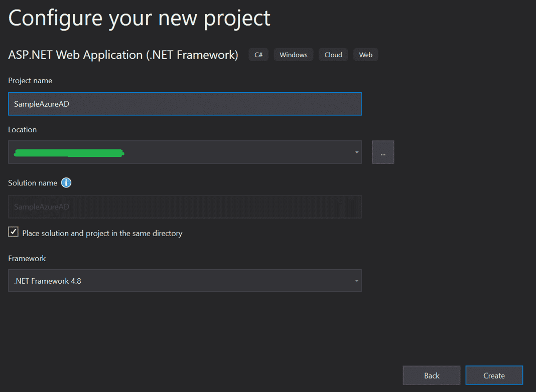Image resolution: width=536 pixels, height=392 pixels.
Task: Click Create to generate the project
Action: tap(494, 375)
